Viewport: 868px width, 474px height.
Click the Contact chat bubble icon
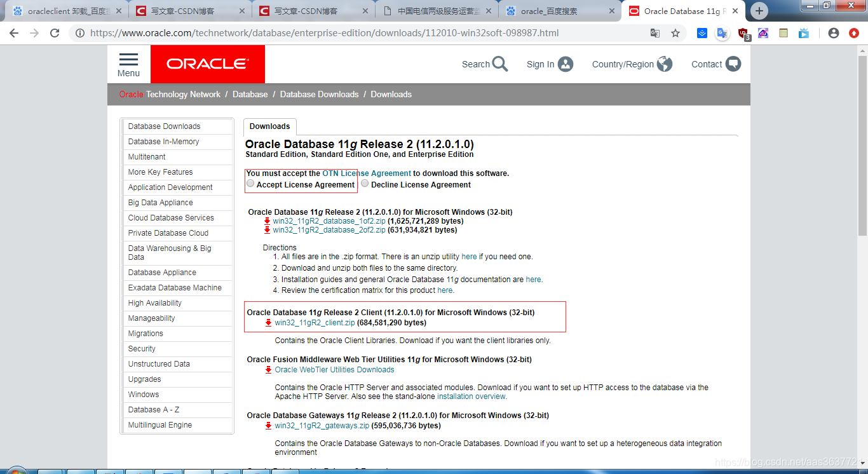(x=733, y=64)
